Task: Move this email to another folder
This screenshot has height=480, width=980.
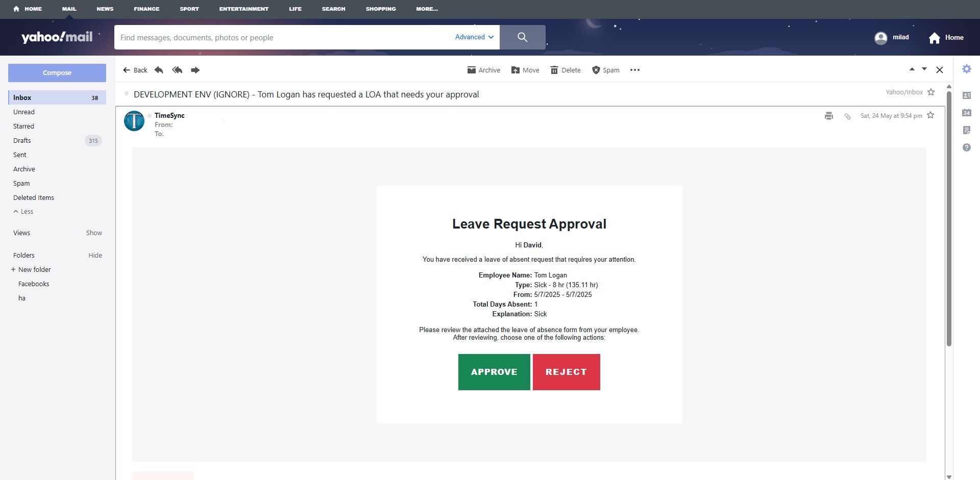Action: [525, 70]
